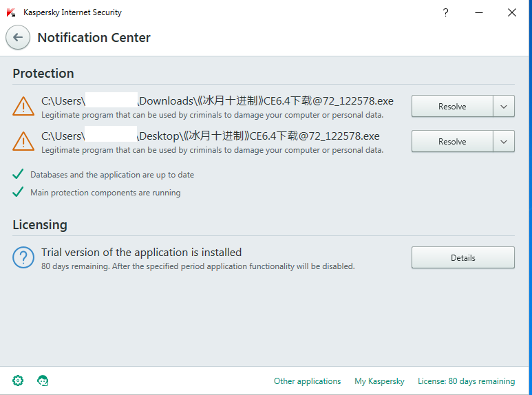
Task: Click 'Main protection components are running'
Action: click(105, 193)
